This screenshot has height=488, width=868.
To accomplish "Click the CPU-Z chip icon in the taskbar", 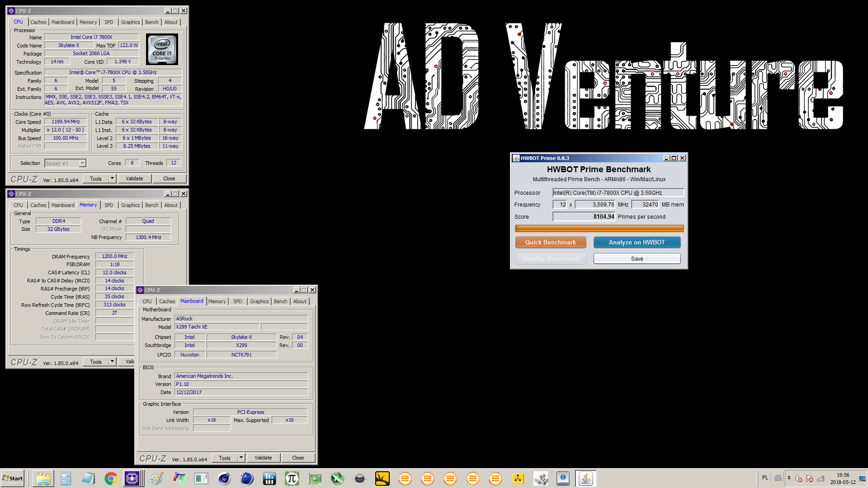I will pyautogui.click(x=132, y=479).
